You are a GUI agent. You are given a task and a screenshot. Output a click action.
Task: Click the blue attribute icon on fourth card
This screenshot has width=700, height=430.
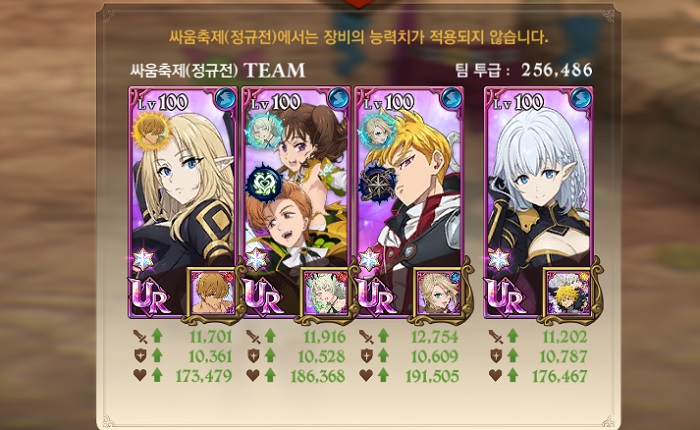click(x=580, y=99)
